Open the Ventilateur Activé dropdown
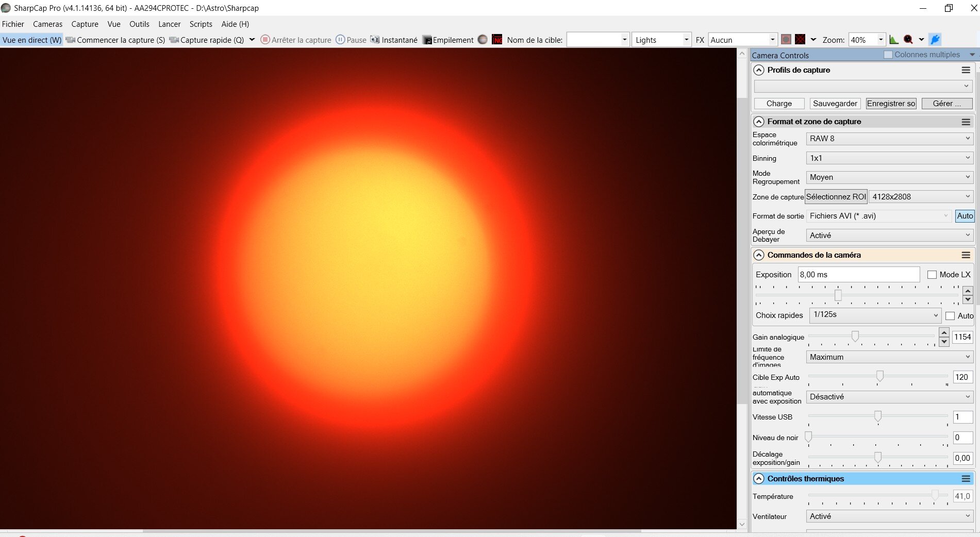 pyautogui.click(x=890, y=516)
